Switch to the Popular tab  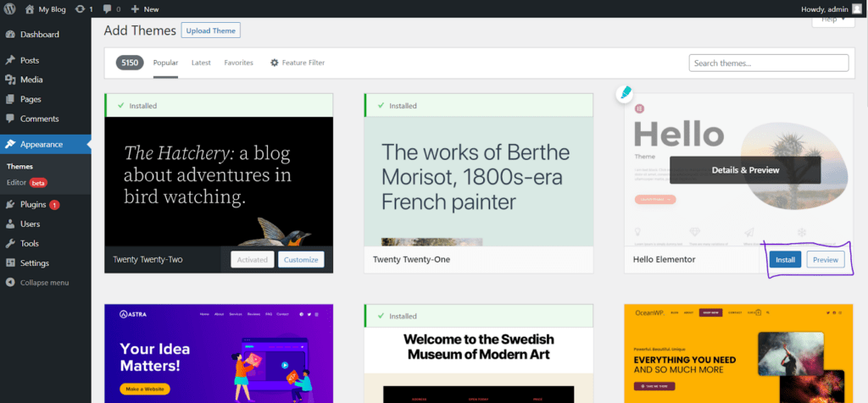165,63
